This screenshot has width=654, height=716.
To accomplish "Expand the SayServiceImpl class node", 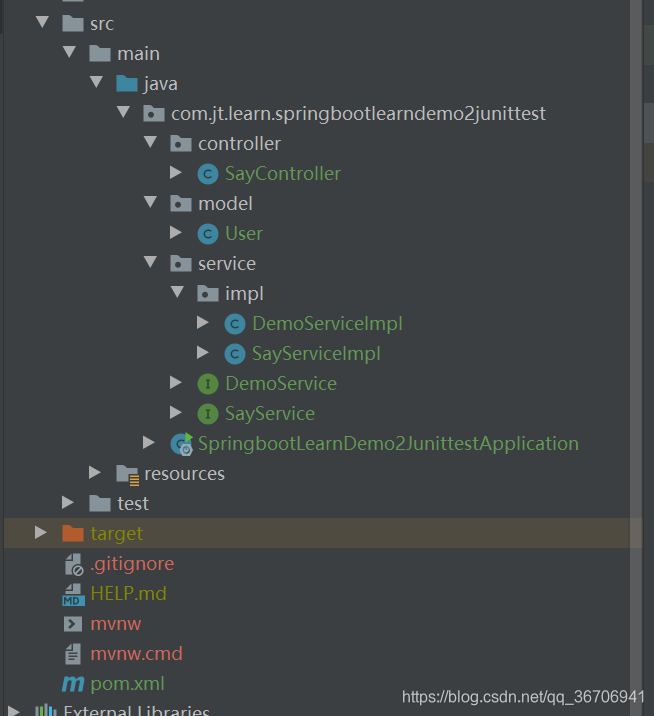I will 203,353.
